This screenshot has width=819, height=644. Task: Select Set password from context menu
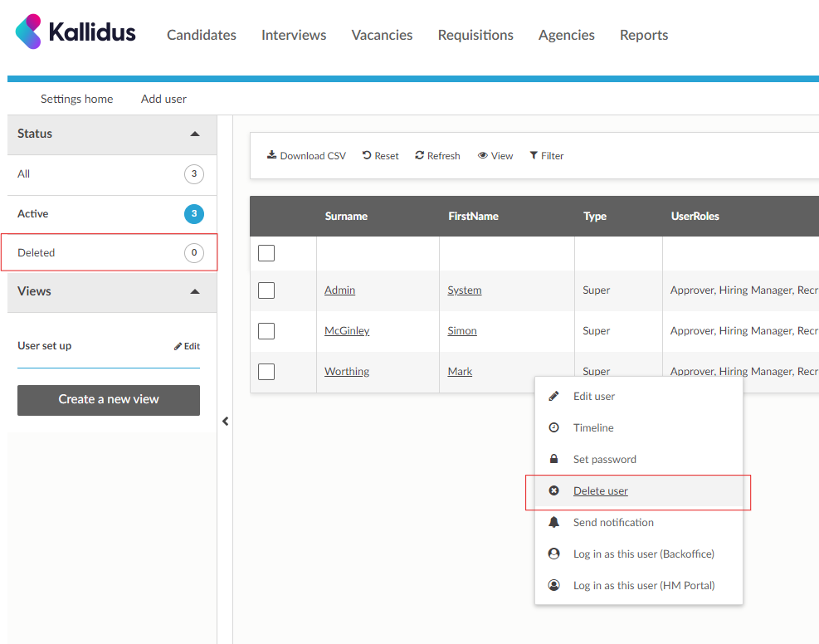coord(604,460)
